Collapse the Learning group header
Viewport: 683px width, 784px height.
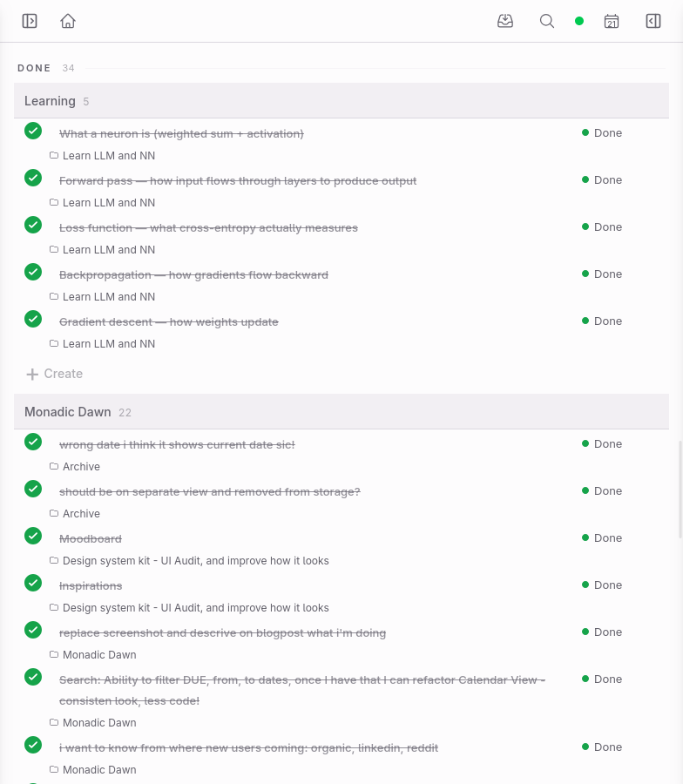coord(341,101)
